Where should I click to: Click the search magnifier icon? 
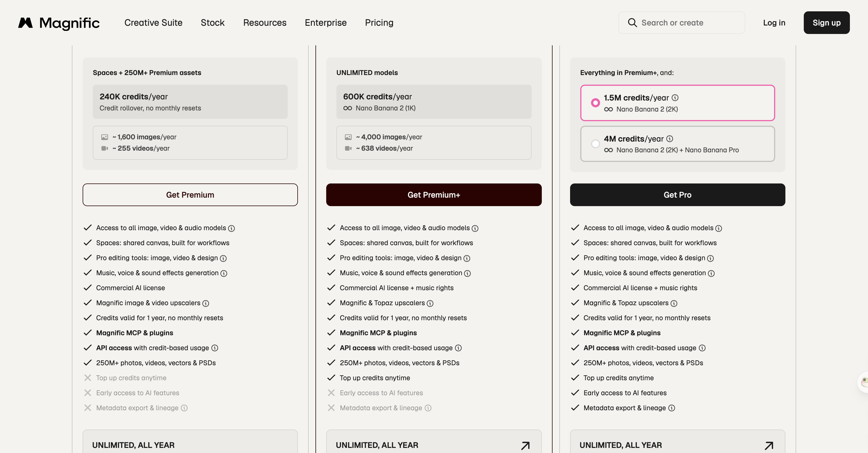[632, 23]
